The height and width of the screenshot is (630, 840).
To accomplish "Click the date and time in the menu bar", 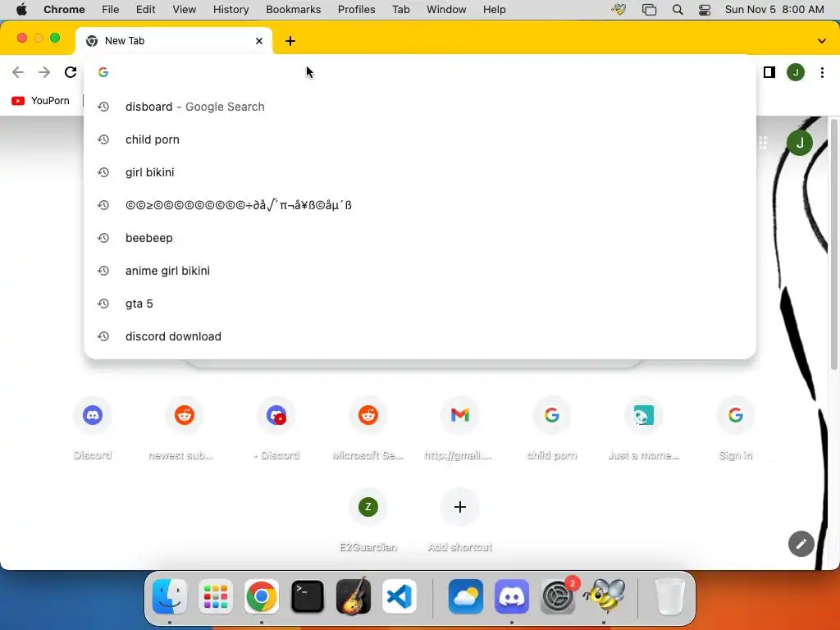I will coord(774,10).
